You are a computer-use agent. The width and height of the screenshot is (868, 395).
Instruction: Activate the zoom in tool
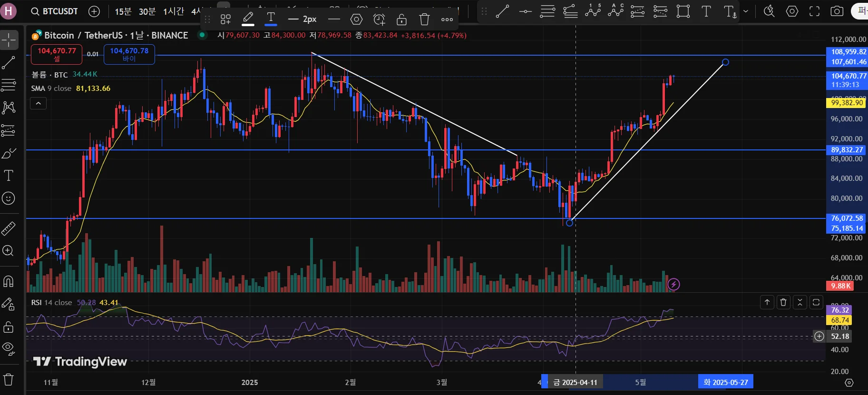[x=9, y=251]
